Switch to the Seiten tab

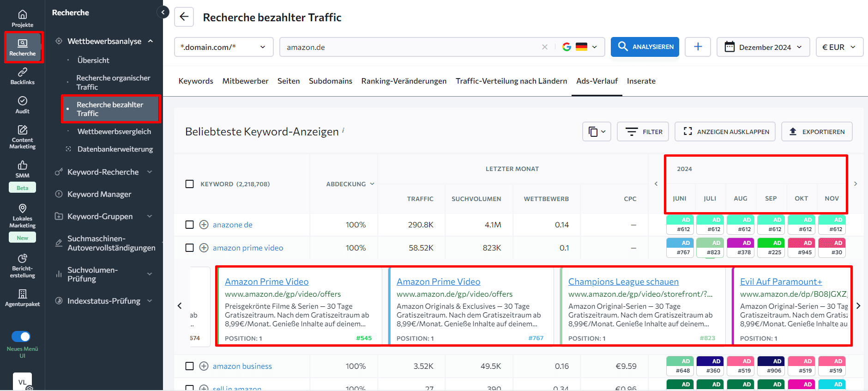coord(289,81)
